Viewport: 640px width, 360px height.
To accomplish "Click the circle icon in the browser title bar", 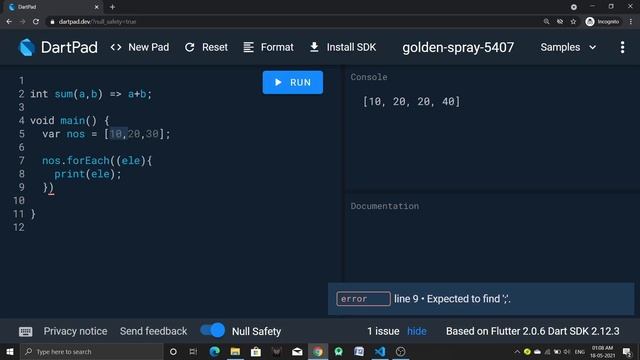I will tap(573, 7).
